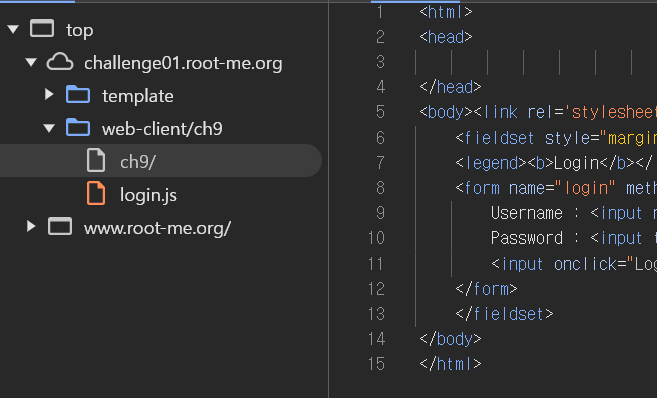Click the cloud icon for challenge01.root-me.org

click(60, 62)
